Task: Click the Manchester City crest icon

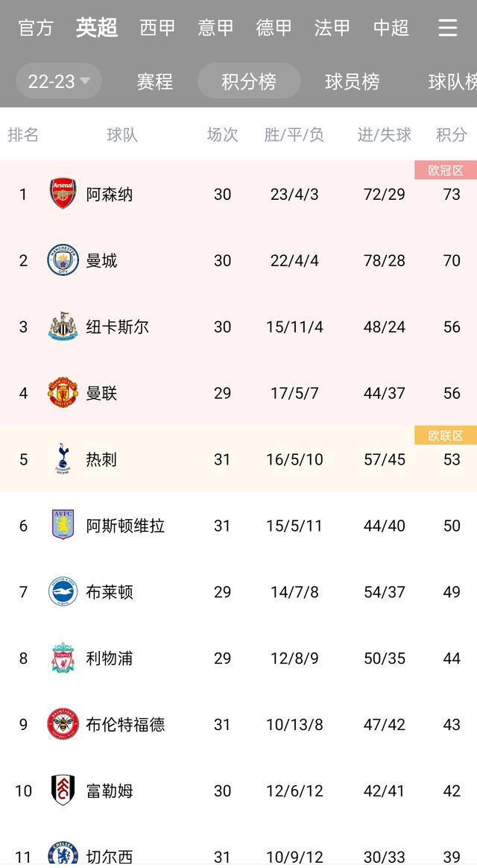Action: point(63,260)
